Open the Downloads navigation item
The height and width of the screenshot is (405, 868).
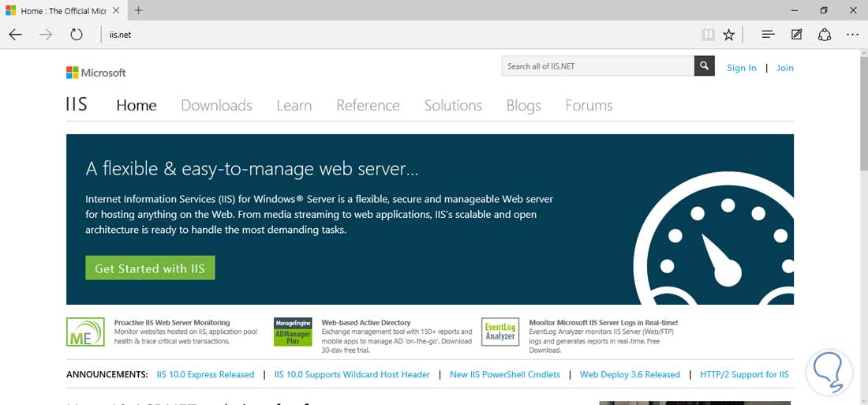coord(216,105)
